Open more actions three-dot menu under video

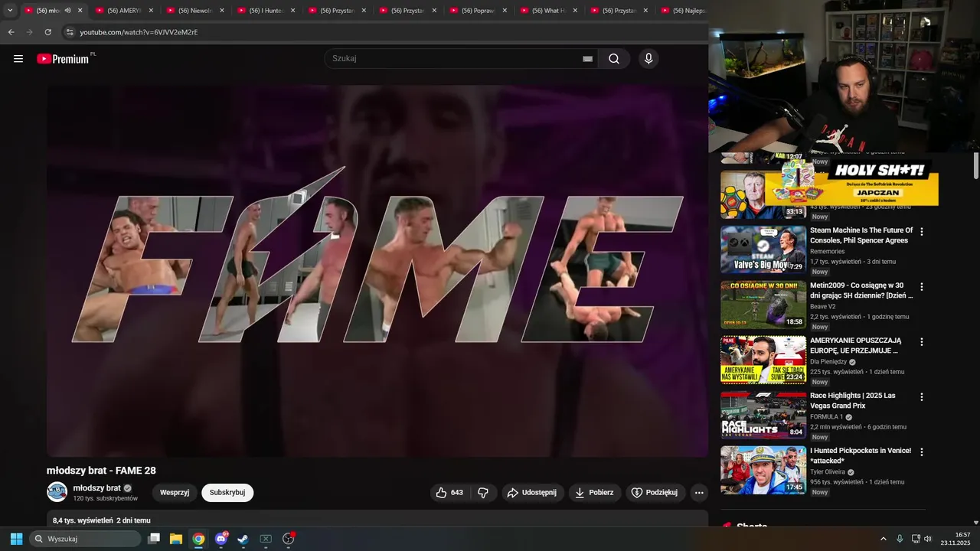(x=699, y=493)
